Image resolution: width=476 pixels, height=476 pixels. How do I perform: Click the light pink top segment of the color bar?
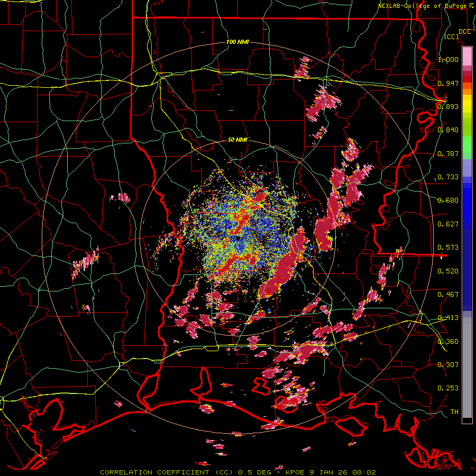[x=467, y=56]
